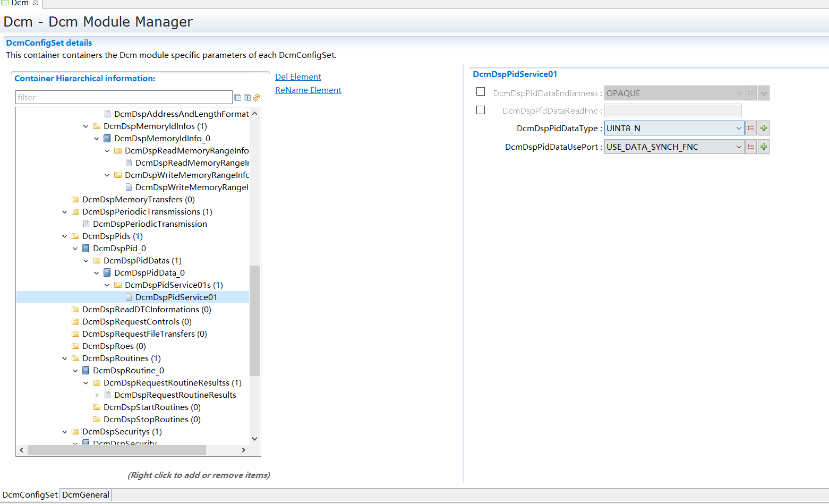Click the ReName Element link
Image resolution: width=829 pixels, height=504 pixels.
[x=308, y=90]
